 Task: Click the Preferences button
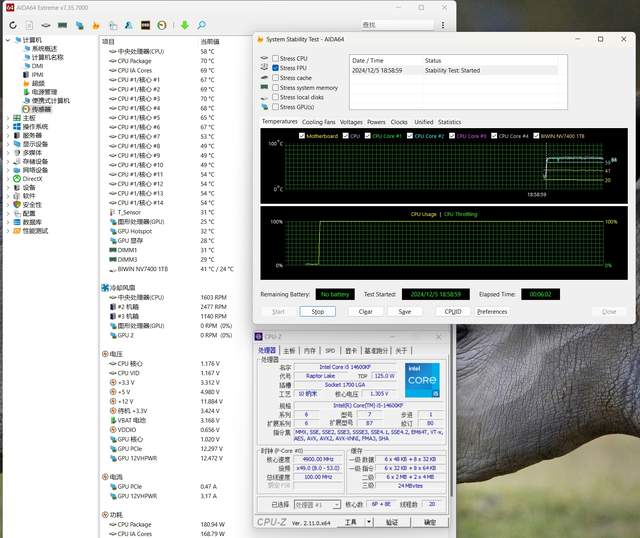point(491,311)
